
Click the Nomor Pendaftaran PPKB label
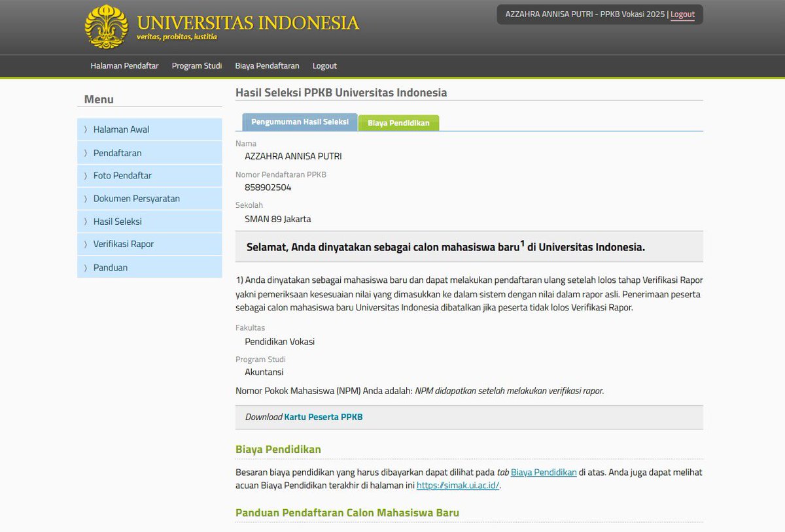pyautogui.click(x=281, y=175)
